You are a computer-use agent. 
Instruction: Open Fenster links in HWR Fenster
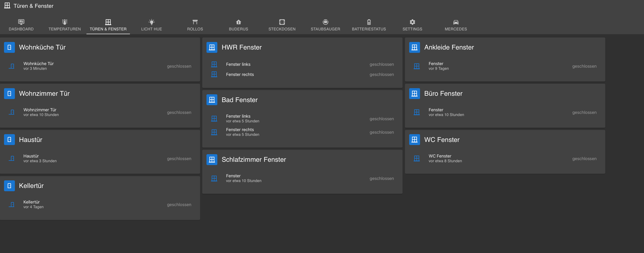(302, 64)
